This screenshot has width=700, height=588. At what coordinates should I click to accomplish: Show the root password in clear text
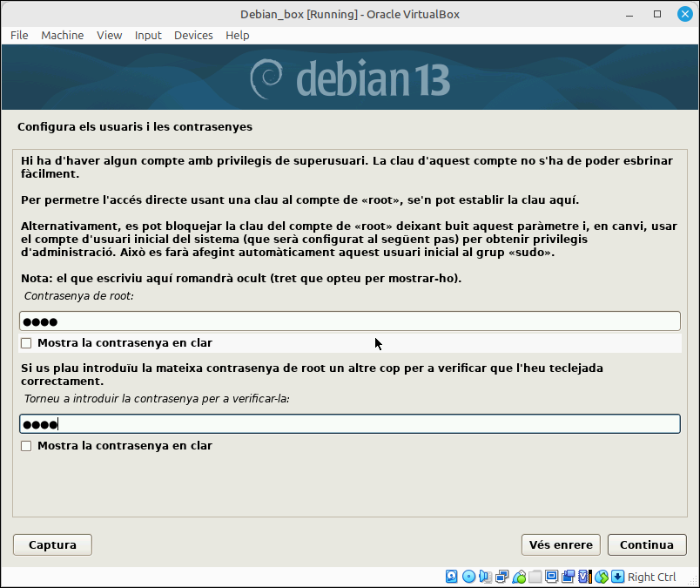(x=26, y=343)
